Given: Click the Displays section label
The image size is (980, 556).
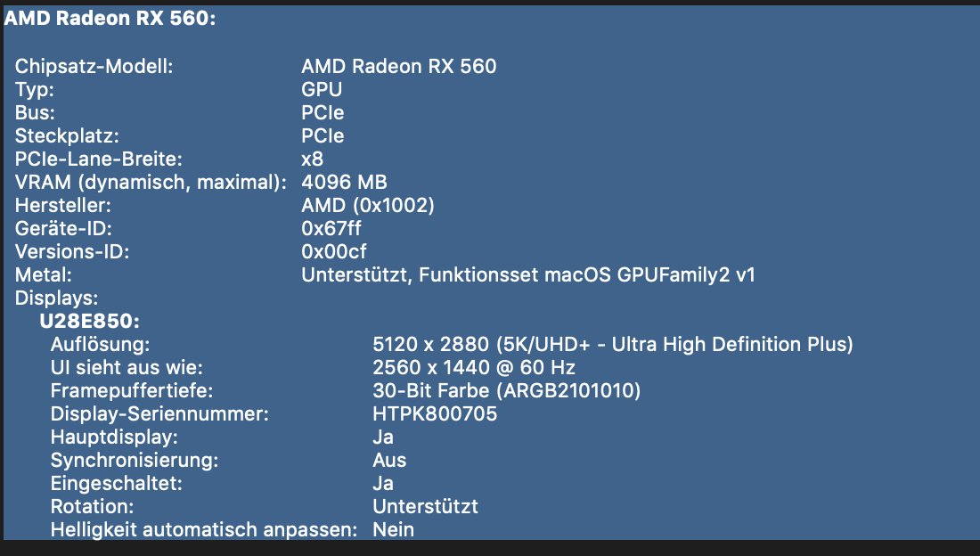Looking at the screenshot, I should click(56, 298).
